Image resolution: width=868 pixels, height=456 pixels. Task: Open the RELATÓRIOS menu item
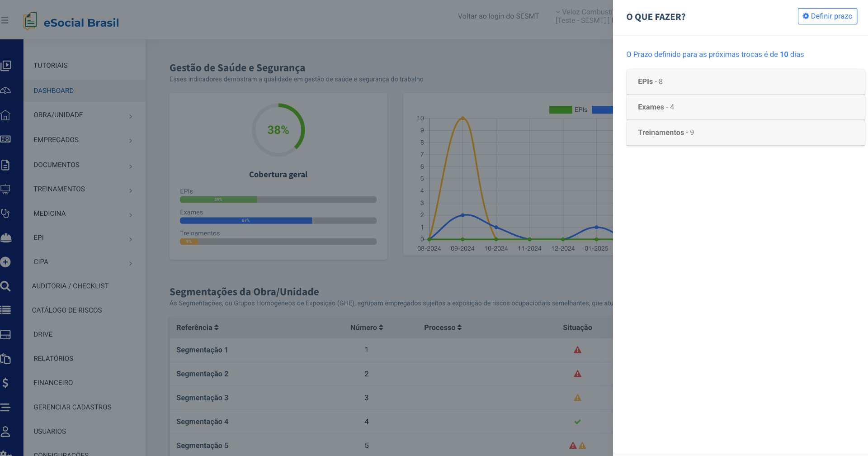53,359
